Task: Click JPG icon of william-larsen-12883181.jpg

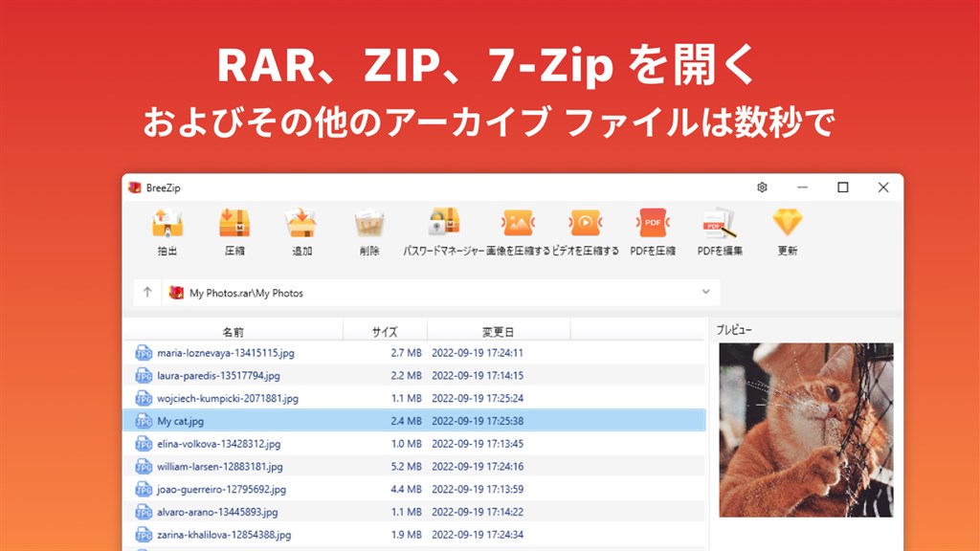Action: tap(144, 467)
